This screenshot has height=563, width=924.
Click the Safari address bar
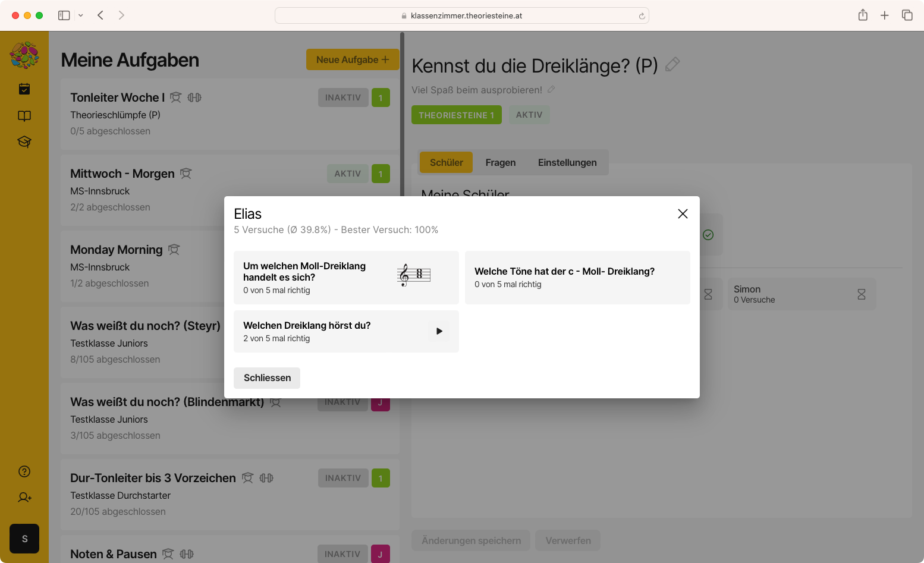(461, 15)
